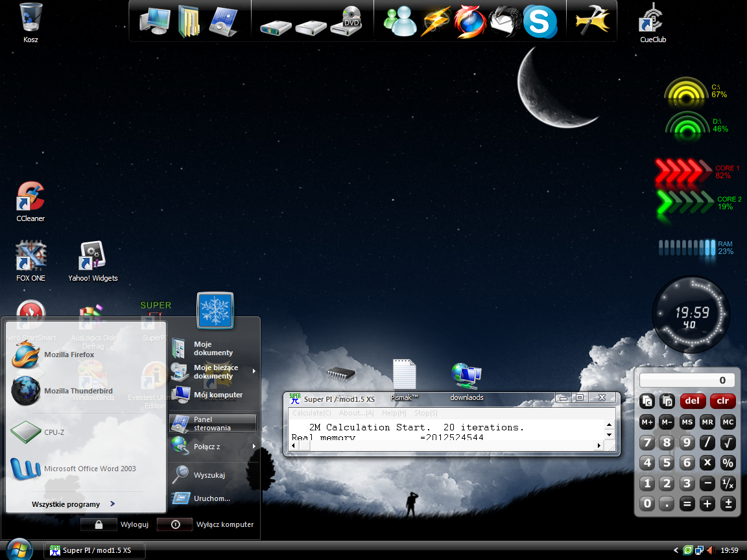Click the calculator paste icon
This screenshot has height=560, width=747.
click(x=667, y=401)
